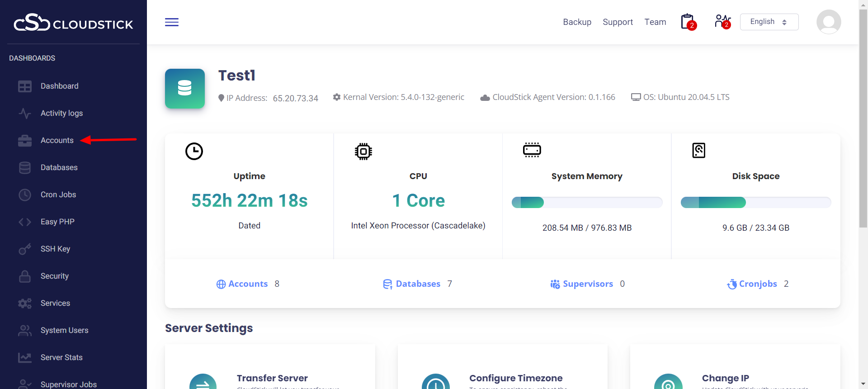868x389 pixels.
Task: Go to Activity logs in sidebar
Action: click(61, 113)
